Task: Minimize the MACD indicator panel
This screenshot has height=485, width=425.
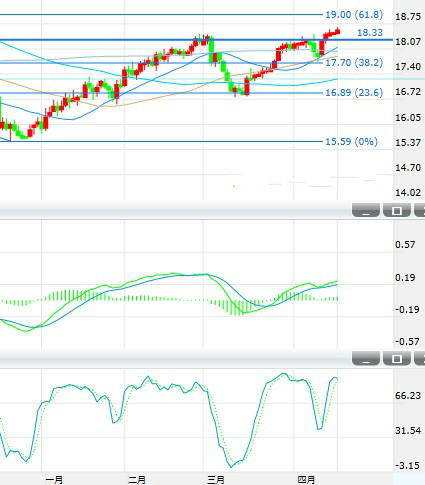Action: point(366,210)
